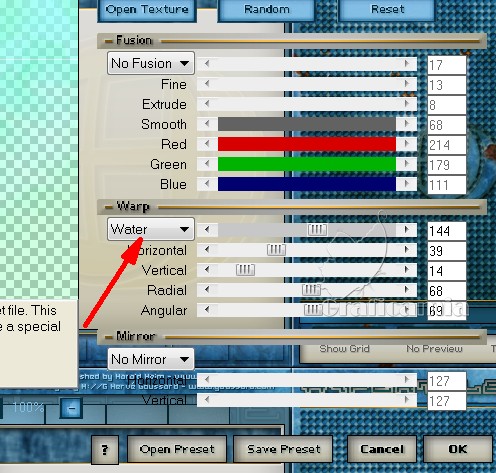Toggle the Show Grid option
Viewport: 496px width, 473px height.
[344, 349]
